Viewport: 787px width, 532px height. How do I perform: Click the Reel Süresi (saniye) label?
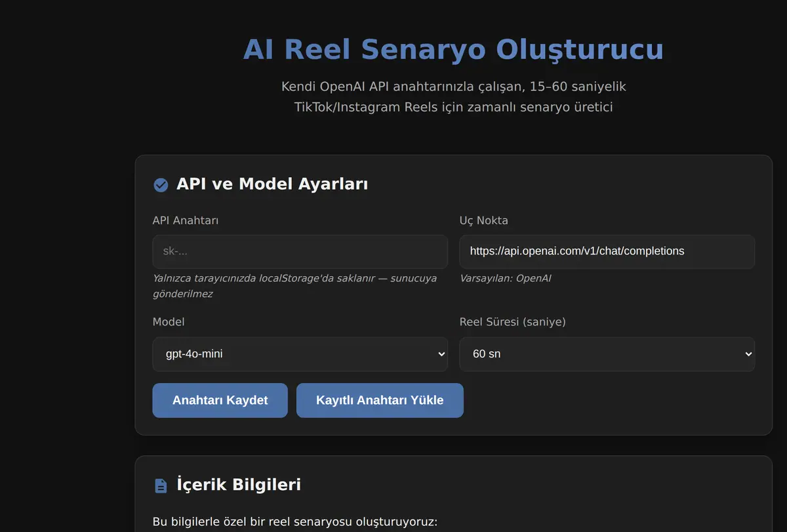point(513,322)
